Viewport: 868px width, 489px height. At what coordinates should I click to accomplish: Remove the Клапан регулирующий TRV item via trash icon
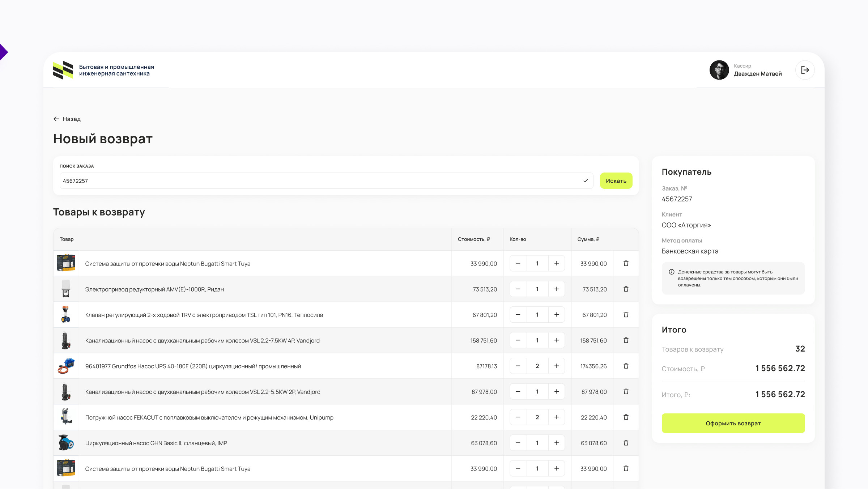[626, 315]
